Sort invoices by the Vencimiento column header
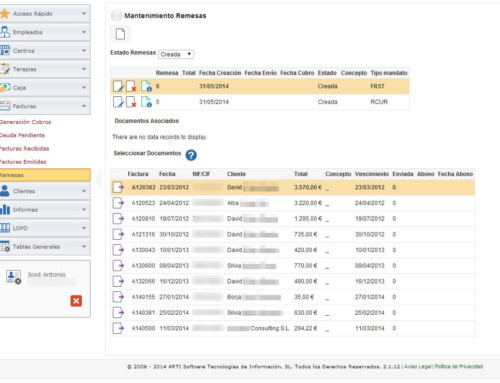Image resolution: width=500 pixels, height=383 pixels. (x=372, y=174)
